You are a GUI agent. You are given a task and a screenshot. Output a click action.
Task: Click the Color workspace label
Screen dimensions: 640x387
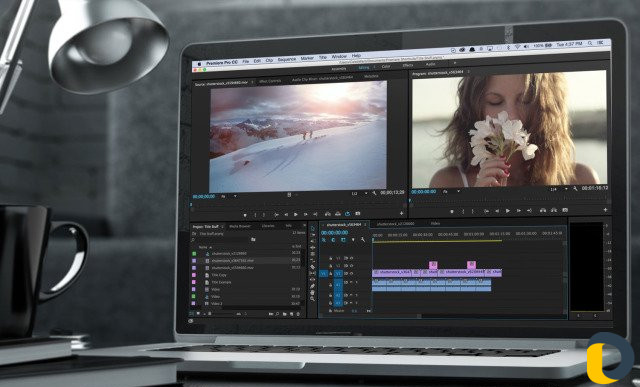(x=386, y=66)
